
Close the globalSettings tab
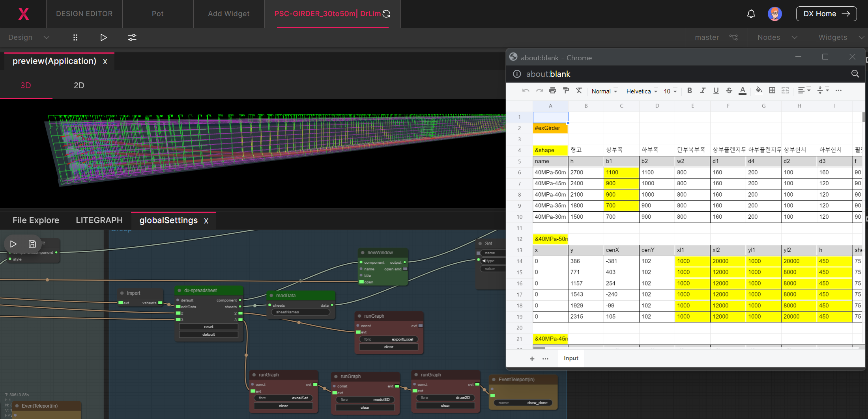(x=206, y=221)
